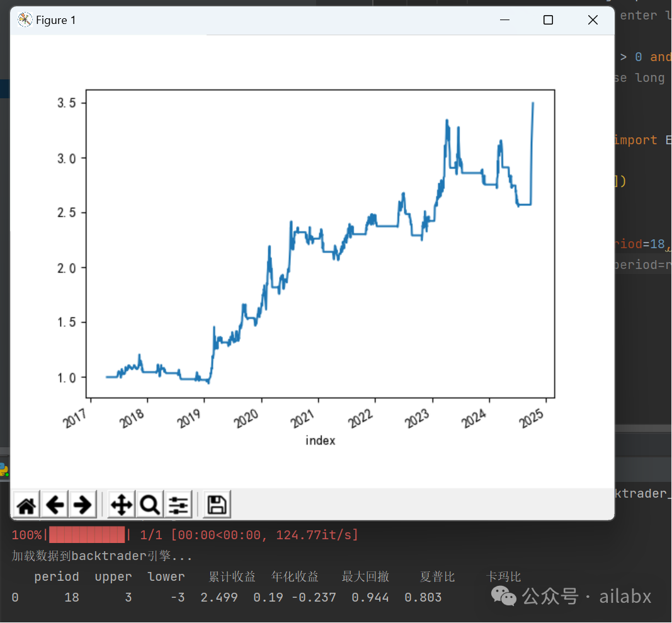Viewport: 672px width, 623px height.
Task: Click the lower value -3
Action: click(x=178, y=597)
